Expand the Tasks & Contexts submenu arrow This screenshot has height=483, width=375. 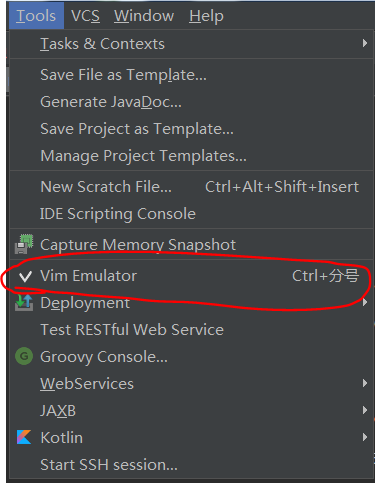coord(365,43)
